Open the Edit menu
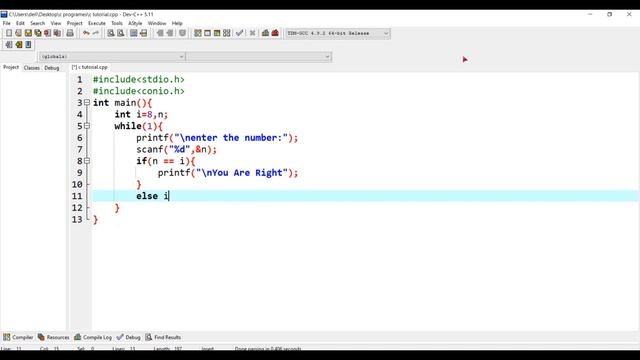Viewport: 640px width, 360px height. (20, 23)
